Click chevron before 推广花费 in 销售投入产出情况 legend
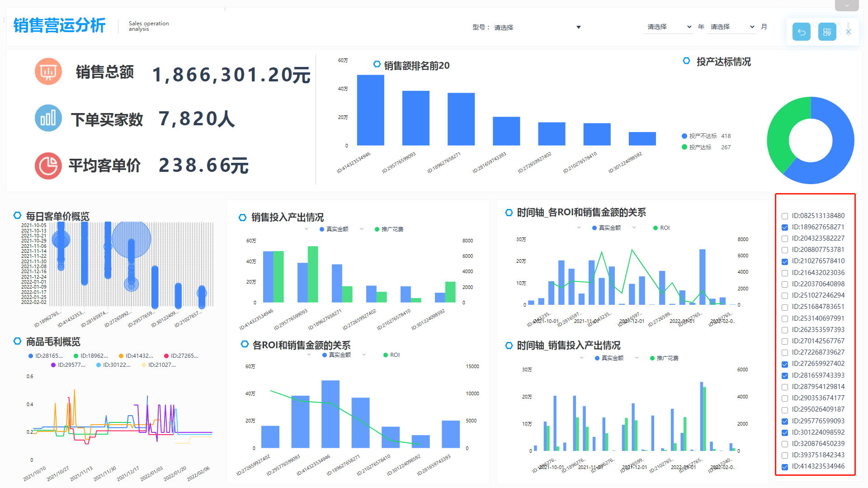 click(362, 229)
